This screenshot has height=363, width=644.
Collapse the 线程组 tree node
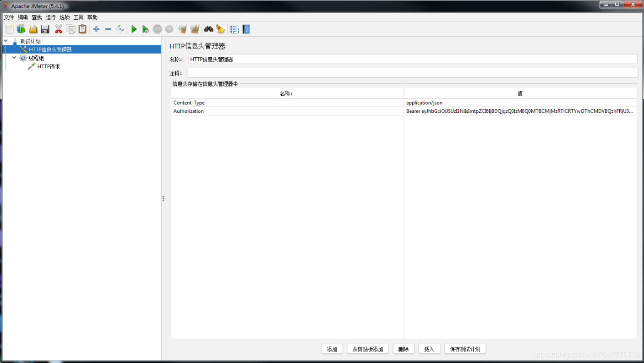pyautogui.click(x=14, y=58)
